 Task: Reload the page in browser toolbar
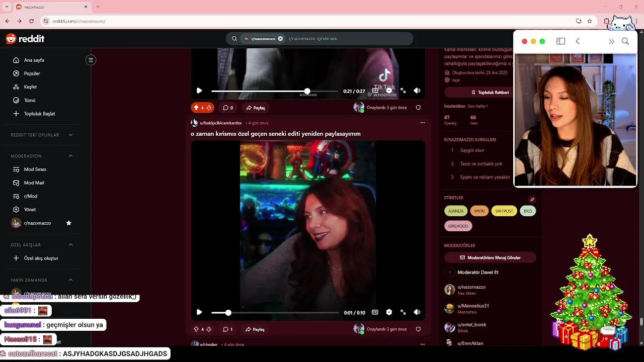[x=31, y=21]
